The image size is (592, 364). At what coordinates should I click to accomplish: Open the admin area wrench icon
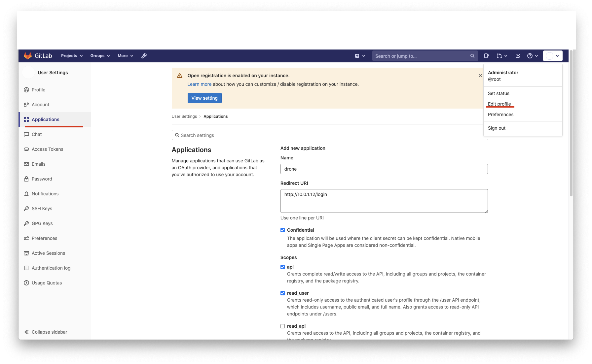click(144, 56)
